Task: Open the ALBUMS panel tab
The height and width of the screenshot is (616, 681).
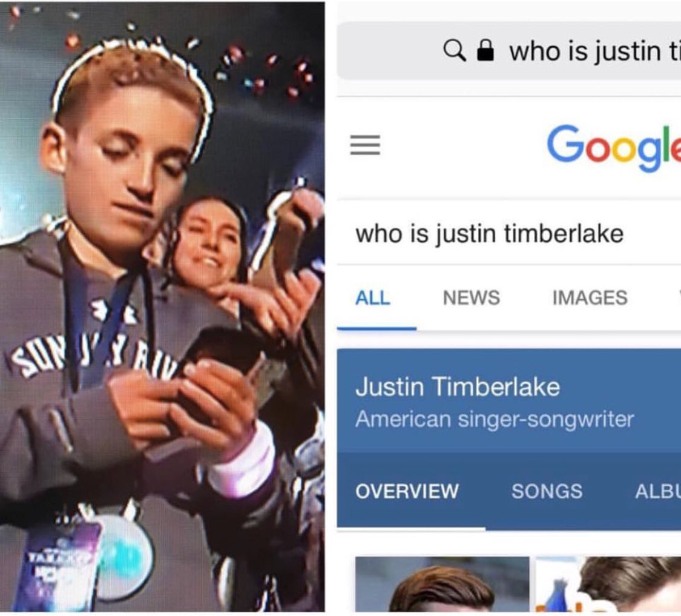Action: point(657,491)
